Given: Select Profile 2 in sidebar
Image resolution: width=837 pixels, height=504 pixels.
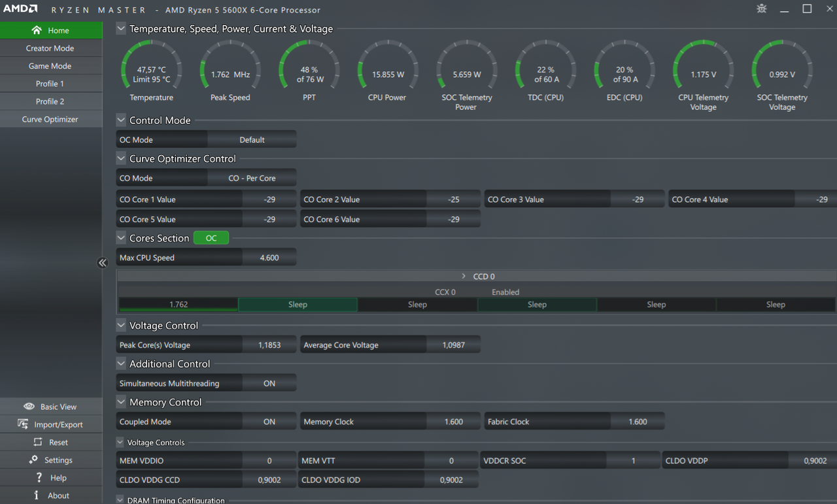Looking at the screenshot, I should (x=51, y=101).
